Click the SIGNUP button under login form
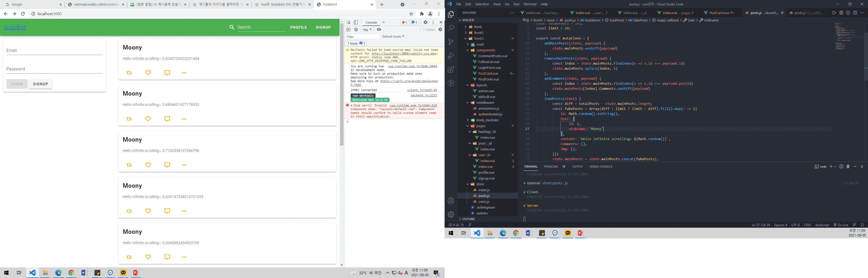The image size is (868, 278). (40, 84)
